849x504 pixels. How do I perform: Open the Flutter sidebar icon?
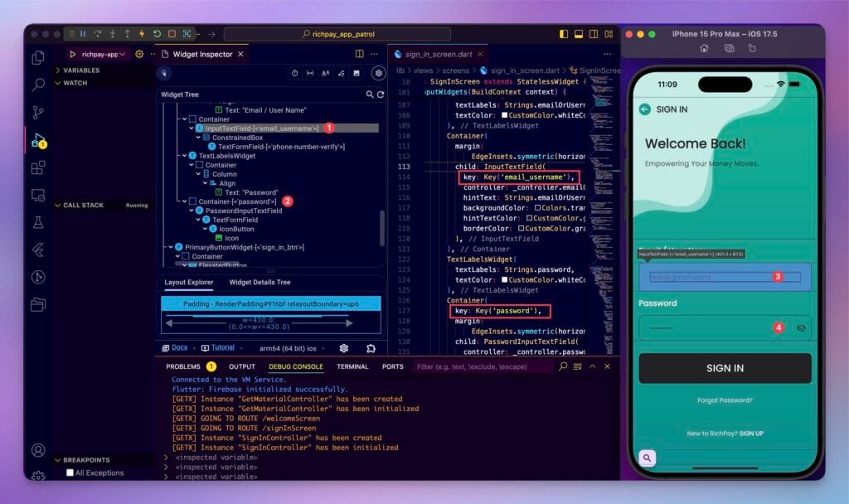(38, 250)
